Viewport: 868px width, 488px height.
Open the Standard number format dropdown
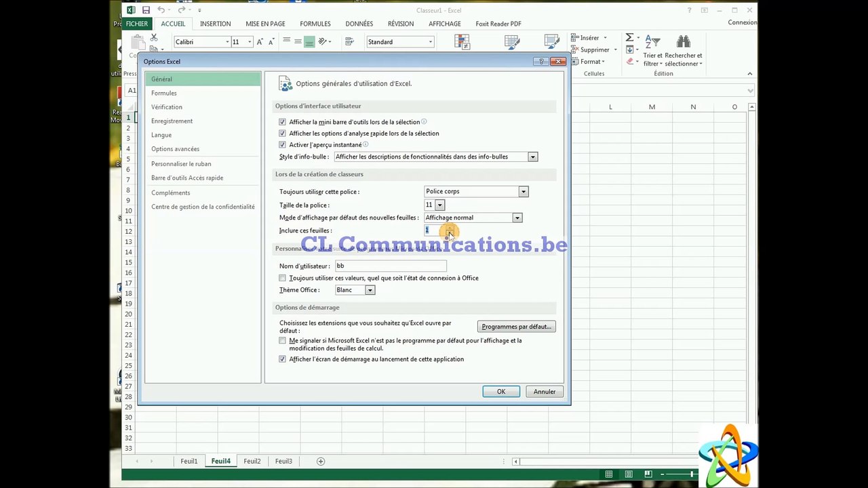coord(430,42)
